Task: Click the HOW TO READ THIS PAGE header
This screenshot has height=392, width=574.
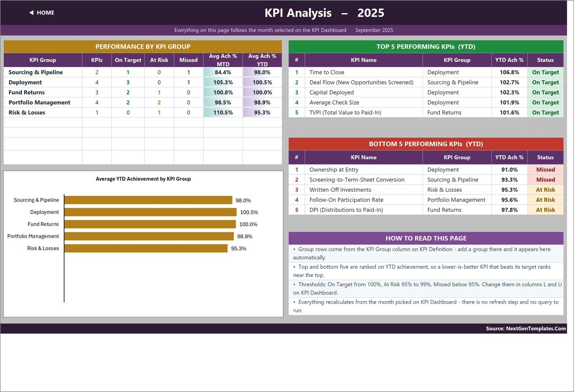Action: pyautogui.click(x=426, y=238)
